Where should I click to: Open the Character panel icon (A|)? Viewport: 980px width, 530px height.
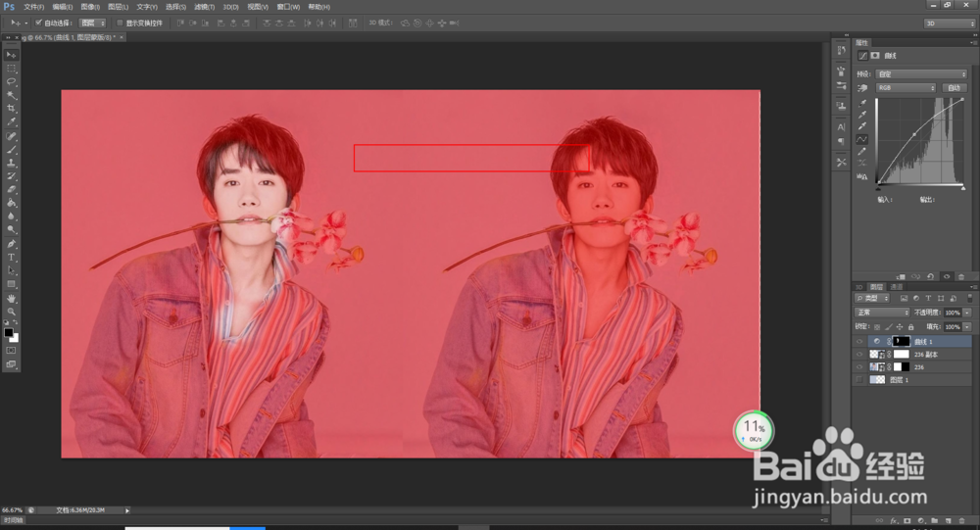point(841,127)
